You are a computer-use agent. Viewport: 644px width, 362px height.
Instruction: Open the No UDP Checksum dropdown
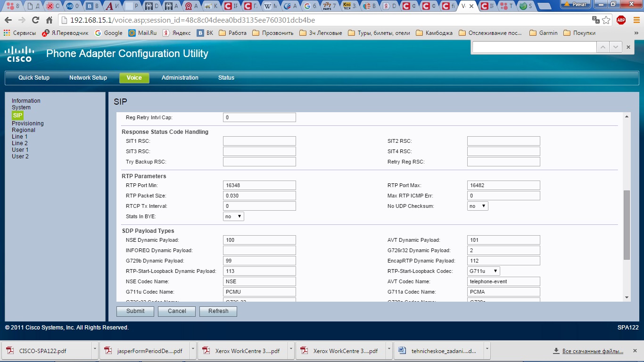[x=478, y=206]
